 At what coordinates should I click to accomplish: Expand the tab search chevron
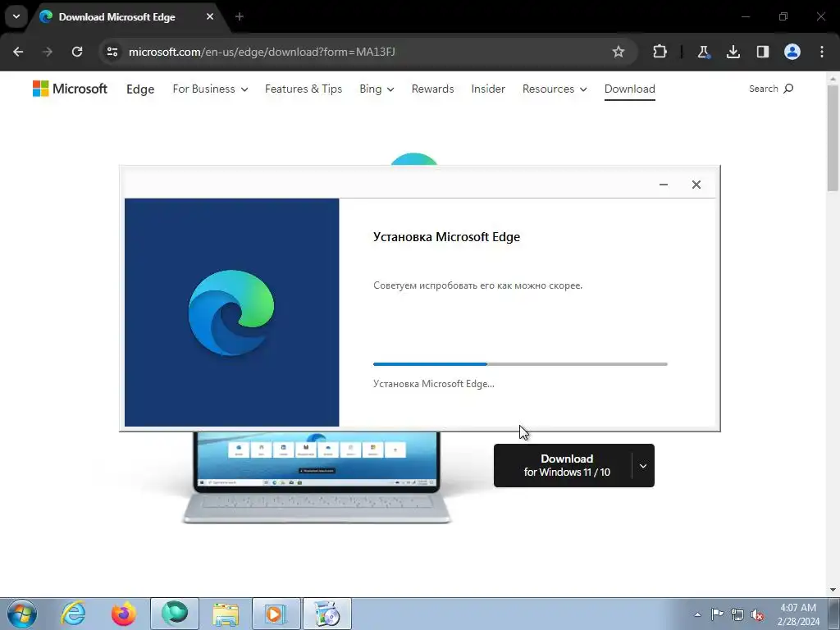click(x=16, y=16)
